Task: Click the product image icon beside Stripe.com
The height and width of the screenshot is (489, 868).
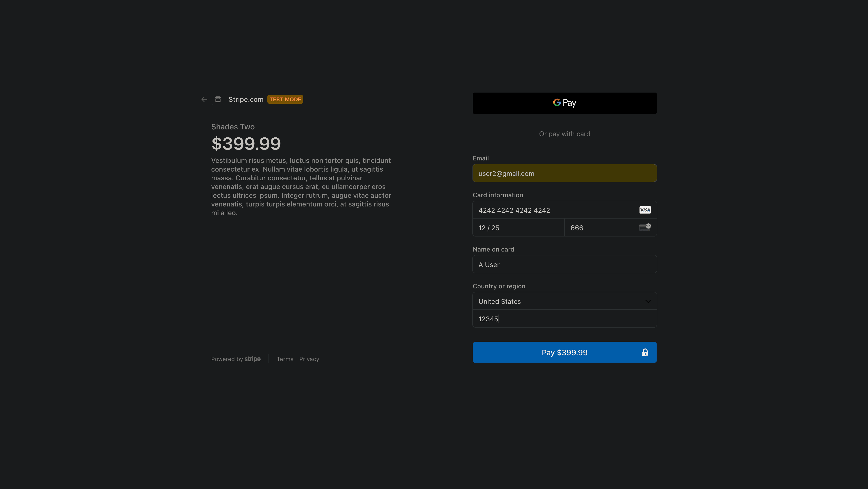Action: [218, 99]
